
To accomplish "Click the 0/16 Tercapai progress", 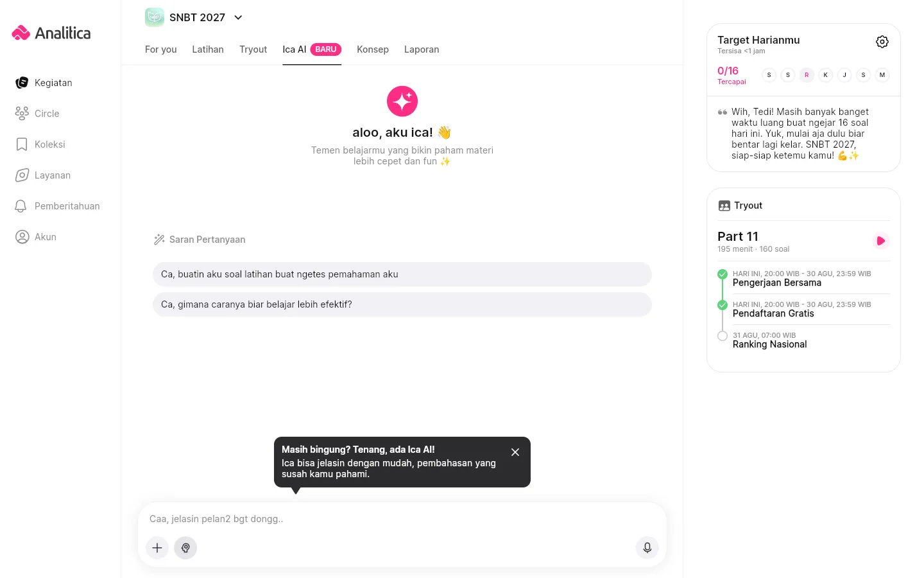I will click(x=732, y=75).
